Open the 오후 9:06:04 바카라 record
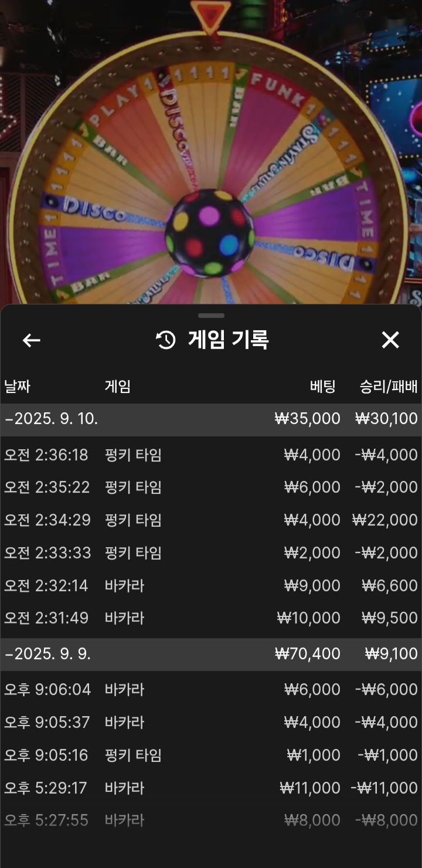 pos(211,690)
